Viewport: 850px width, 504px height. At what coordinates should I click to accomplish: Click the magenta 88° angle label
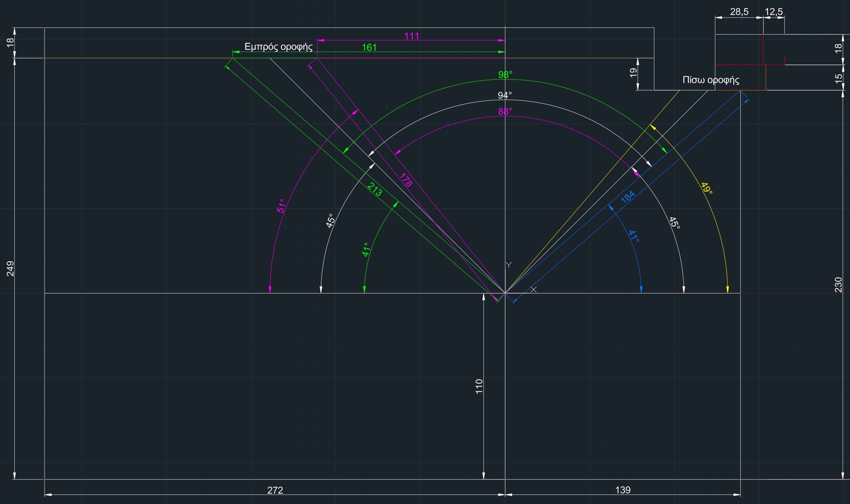[x=505, y=111]
